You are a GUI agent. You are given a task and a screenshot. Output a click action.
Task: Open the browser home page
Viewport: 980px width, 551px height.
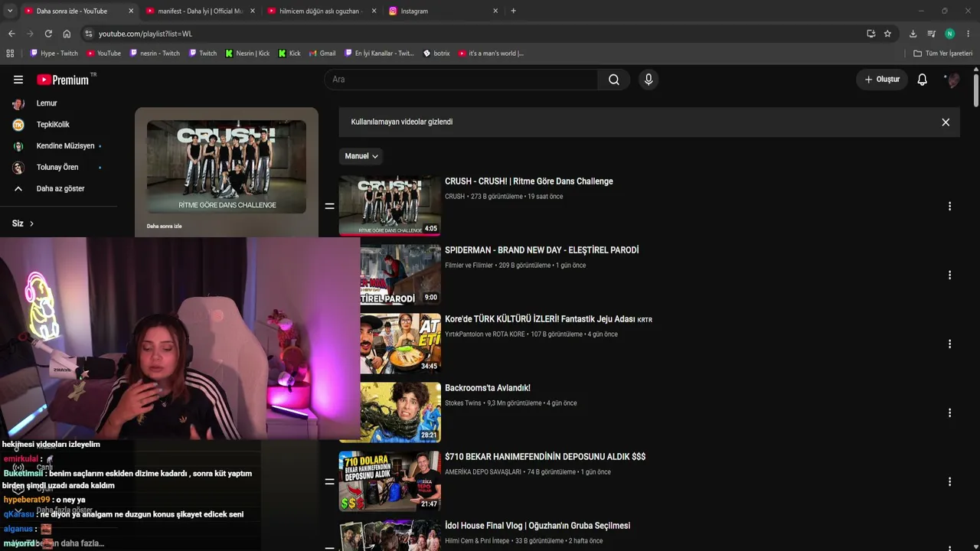[x=67, y=34]
